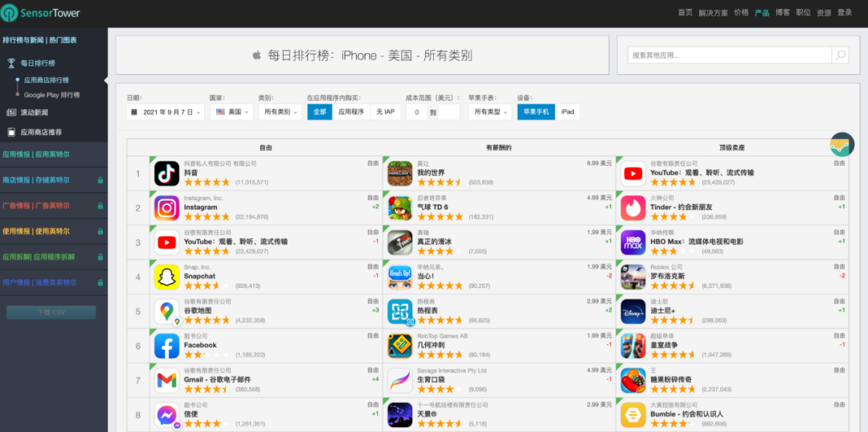Open 产品 in top navigation
Screen dimensions: 868x432
click(x=762, y=13)
